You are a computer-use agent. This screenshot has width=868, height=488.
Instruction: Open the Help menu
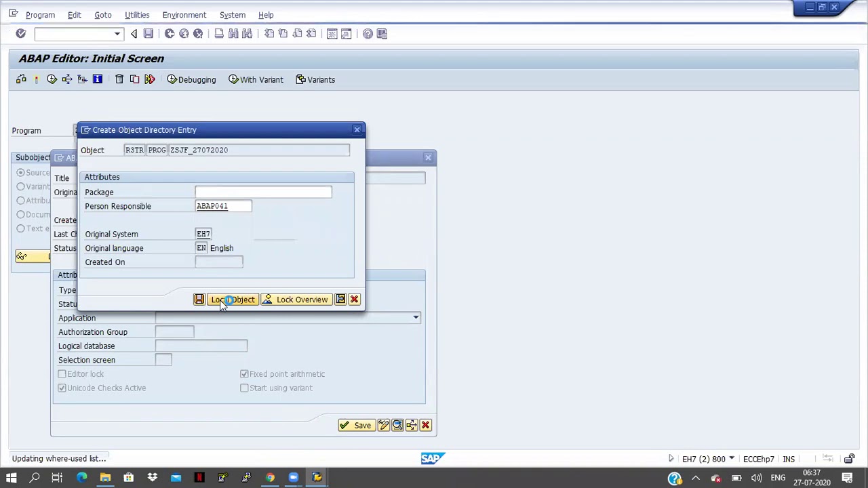click(x=266, y=15)
